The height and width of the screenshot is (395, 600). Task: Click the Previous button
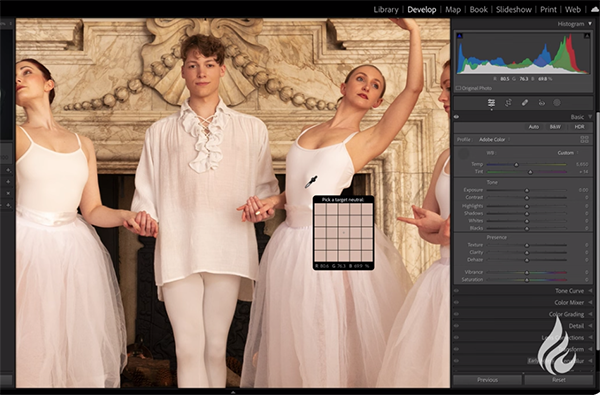[x=487, y=380]
